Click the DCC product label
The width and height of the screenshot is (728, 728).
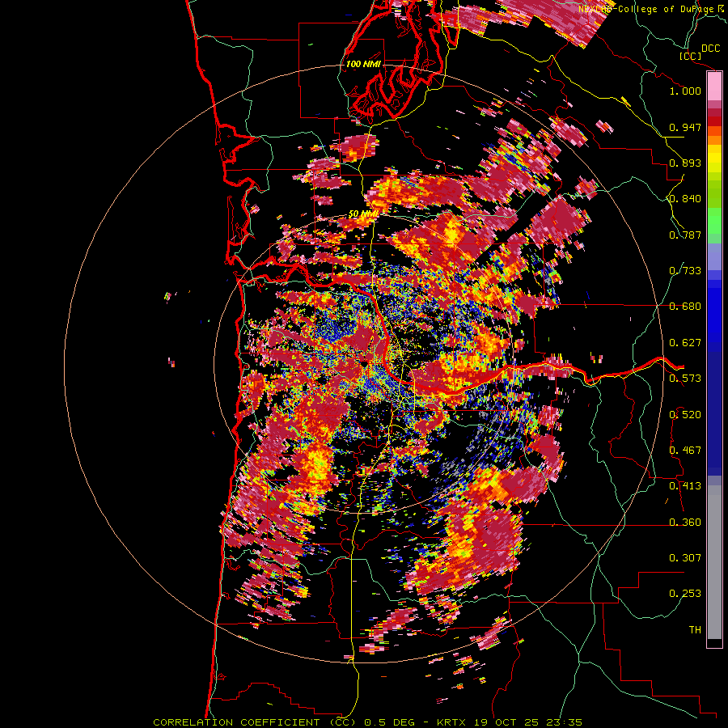(x=710, y=49)
